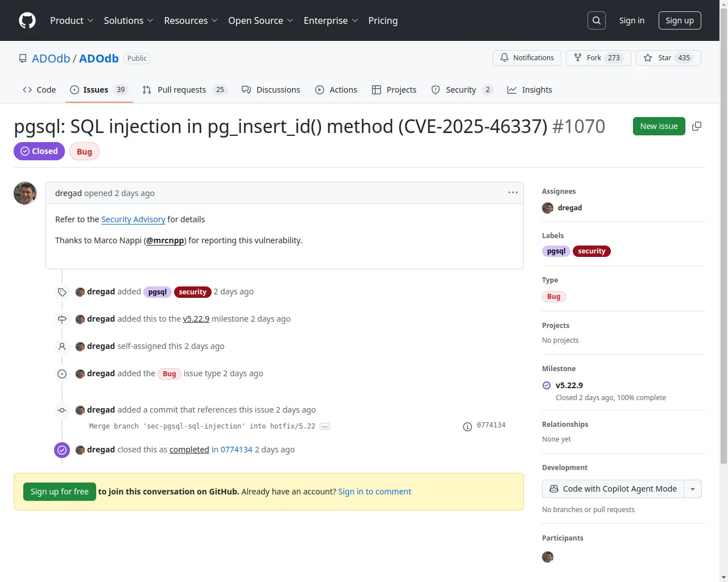Viewport: 728px width, 582px height.
Task: Open the Security tab
Action: (462, 90)
